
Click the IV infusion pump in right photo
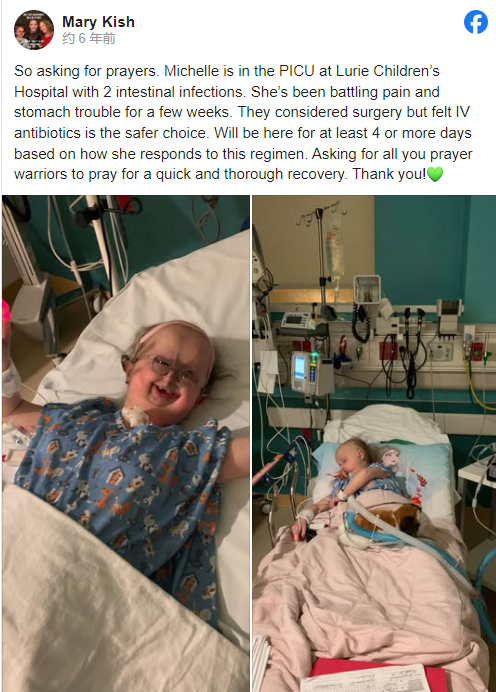tap(311, 372)
